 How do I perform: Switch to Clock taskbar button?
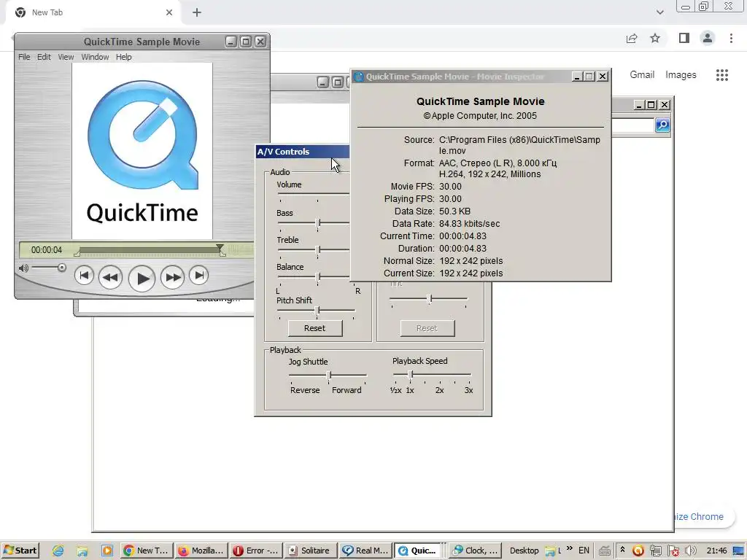point(474,551)
